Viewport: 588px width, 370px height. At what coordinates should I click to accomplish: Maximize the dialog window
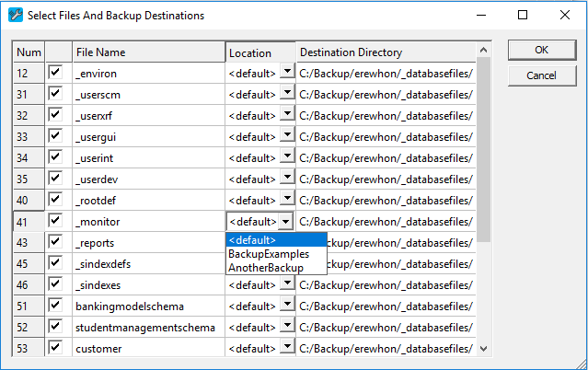(523, 15)
